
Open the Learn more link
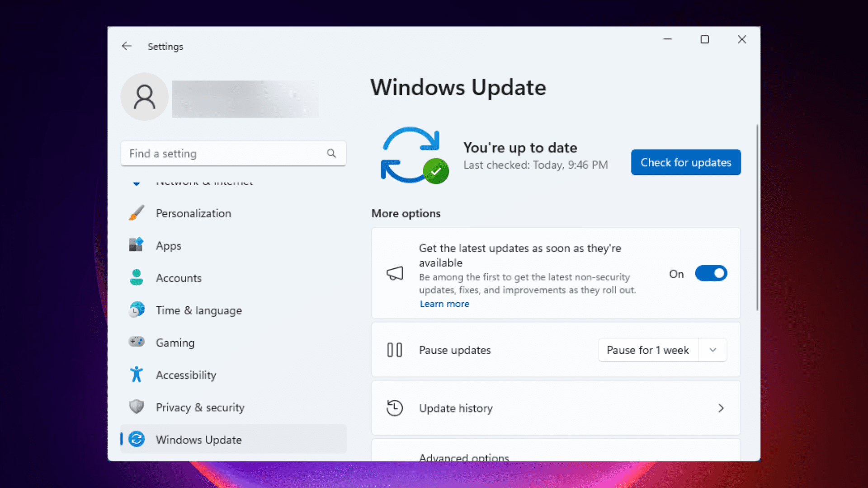coord(444,304)
